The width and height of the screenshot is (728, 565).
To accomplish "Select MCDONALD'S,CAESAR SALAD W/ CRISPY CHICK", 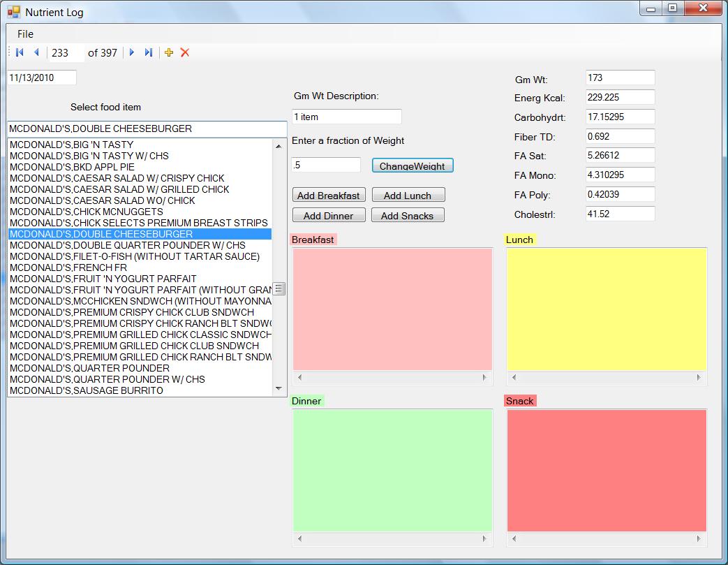I will pyautogui.click(x=140, y=178).
